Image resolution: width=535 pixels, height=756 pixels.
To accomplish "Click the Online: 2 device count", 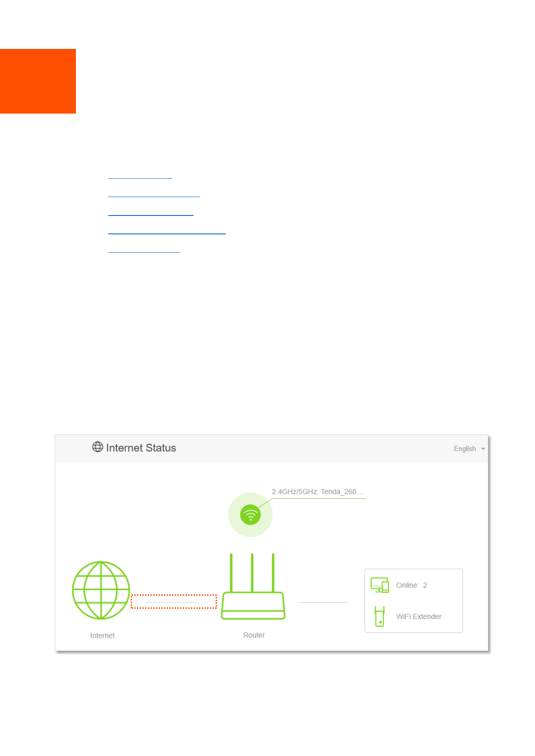I will coord(411,585).
